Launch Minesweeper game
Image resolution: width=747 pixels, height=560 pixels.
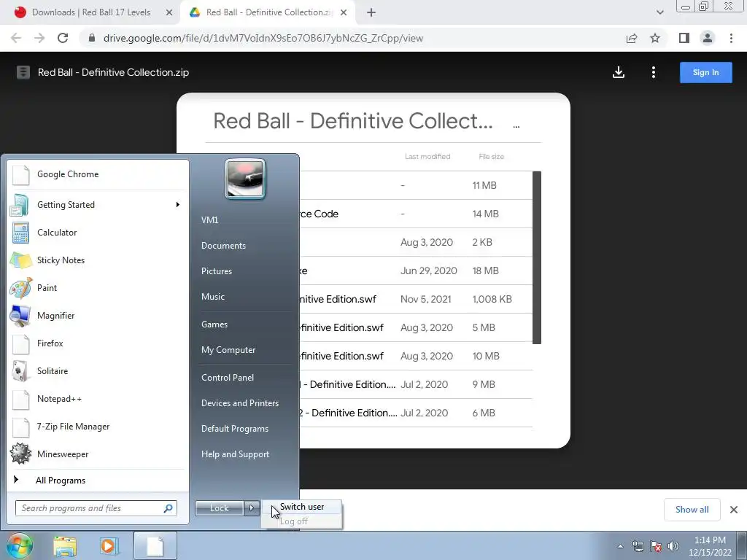click(98, 454)
